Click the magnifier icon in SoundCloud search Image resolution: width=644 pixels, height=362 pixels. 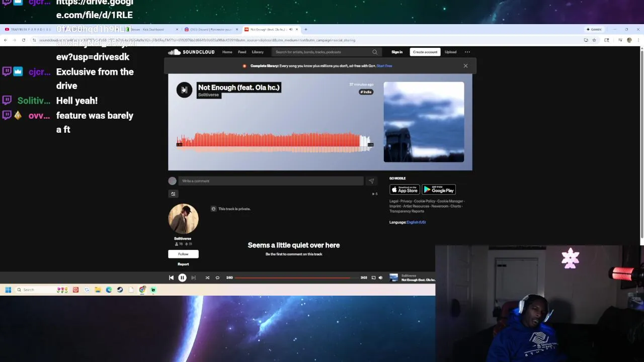[374, 52]
